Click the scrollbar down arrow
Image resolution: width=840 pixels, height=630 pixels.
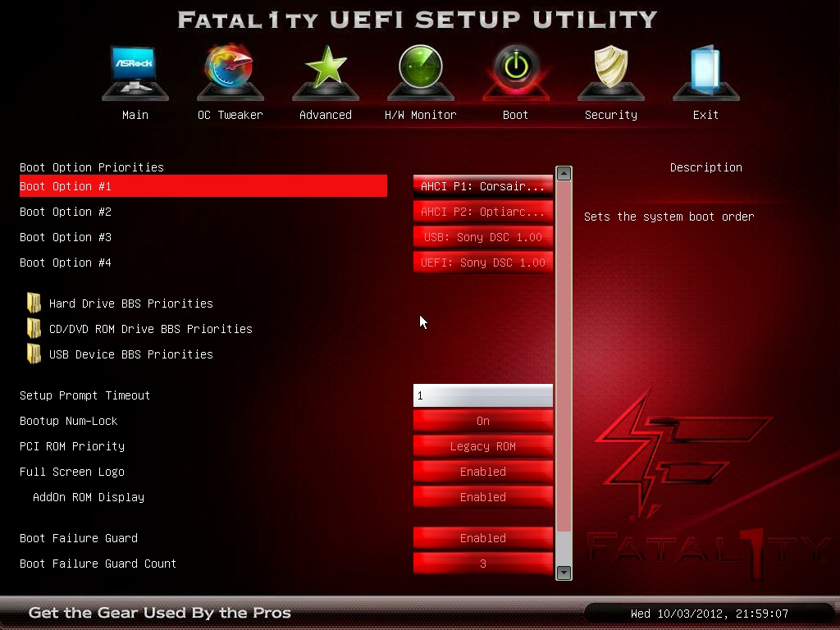(x=564, y=572)
